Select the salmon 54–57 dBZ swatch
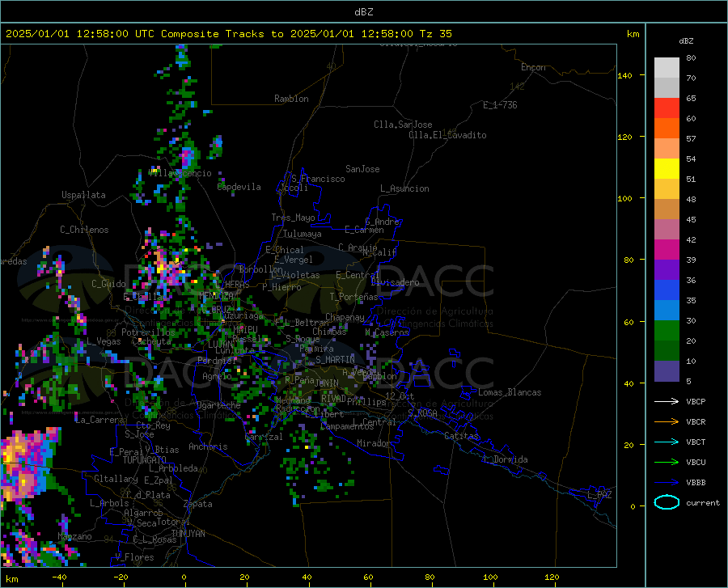 pos(667,149)
